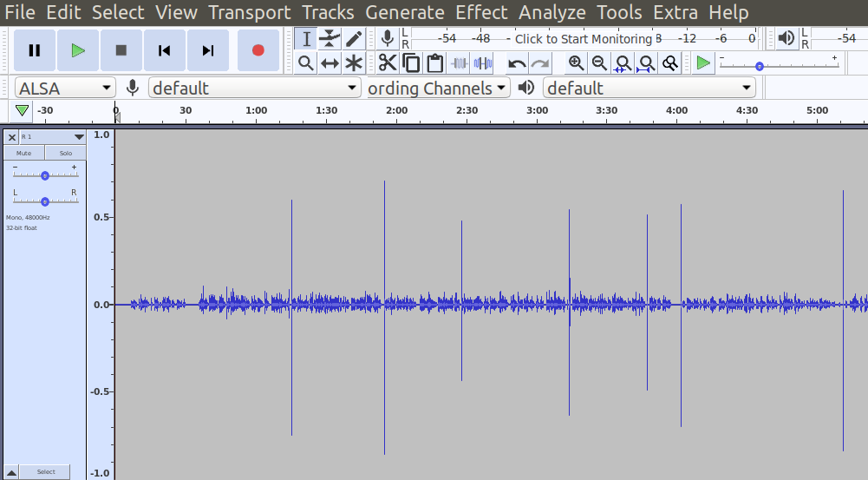The height and width of the screenshot is (480, 868).
Task: Stop playback with the Stop button
Action: 121,50
